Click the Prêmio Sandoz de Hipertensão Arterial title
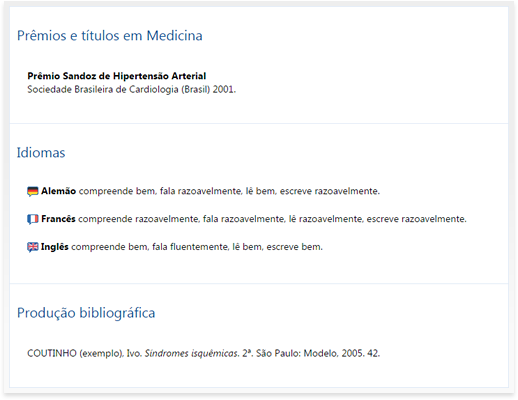This screenshot has width=518, height=400. pyautogui.click(x=117, y=76)
